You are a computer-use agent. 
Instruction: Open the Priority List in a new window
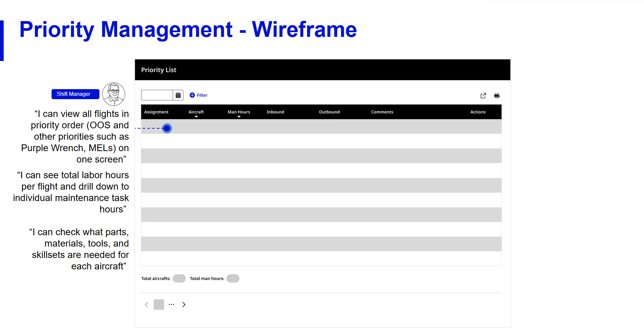pyautogui.click(x=483, y=95)
